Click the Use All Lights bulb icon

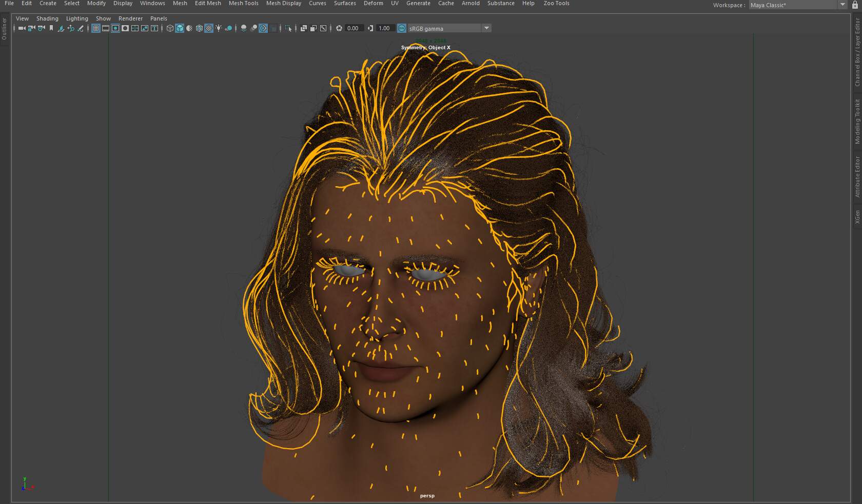(219, 28)
